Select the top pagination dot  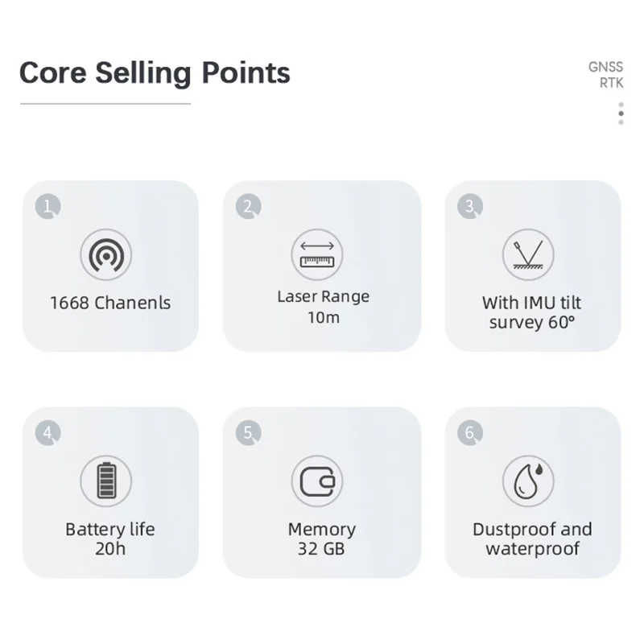621,105
